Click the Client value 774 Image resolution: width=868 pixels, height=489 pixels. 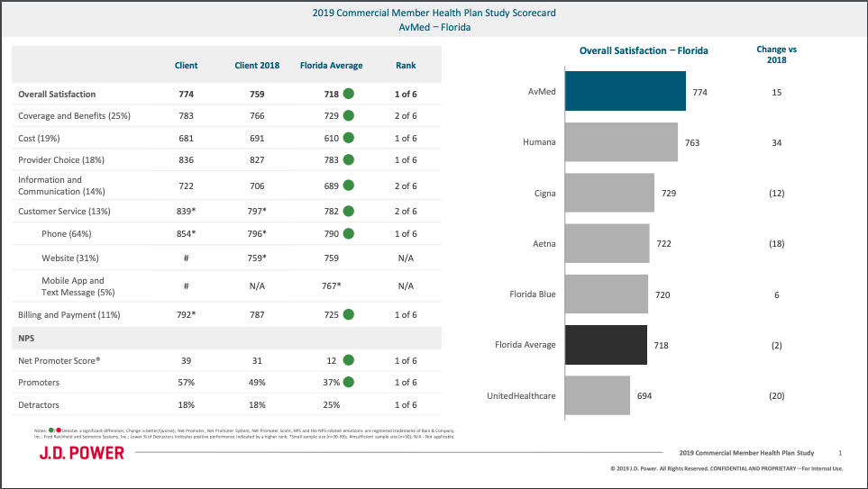(x=186, y=94)
